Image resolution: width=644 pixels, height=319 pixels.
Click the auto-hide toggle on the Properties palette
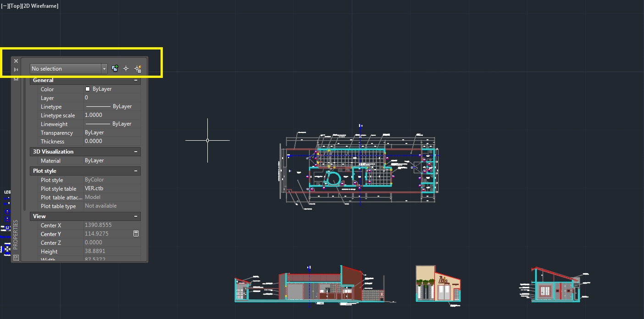(x=16, y=70)
